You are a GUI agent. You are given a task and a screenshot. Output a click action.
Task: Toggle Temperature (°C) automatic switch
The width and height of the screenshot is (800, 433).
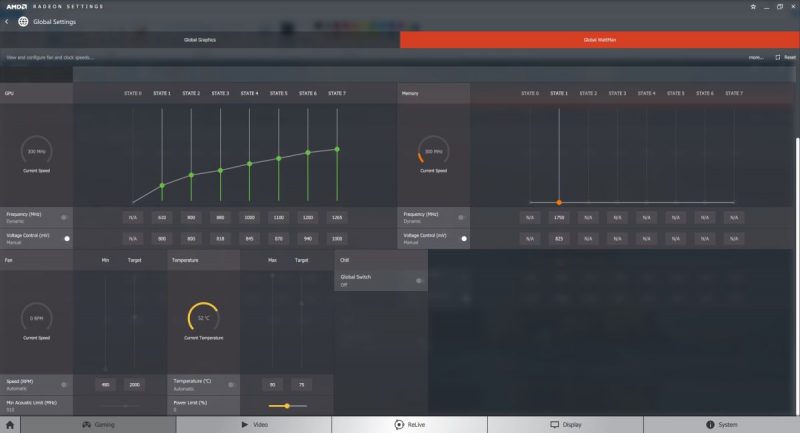(x=231, y=385)
